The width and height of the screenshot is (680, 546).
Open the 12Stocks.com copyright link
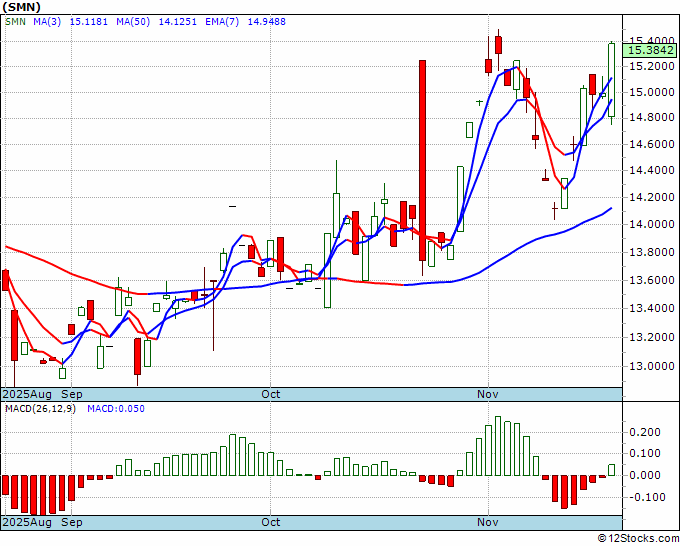point(638,538)
